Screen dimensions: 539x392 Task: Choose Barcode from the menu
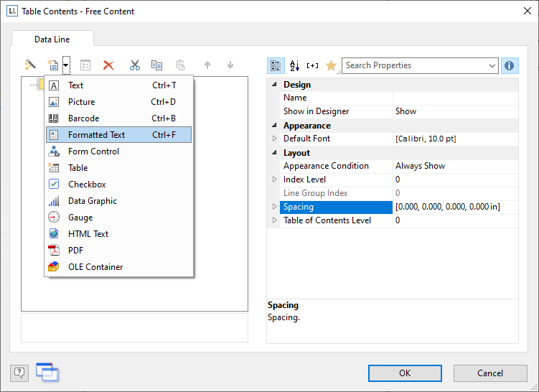(x=118, y=118)
